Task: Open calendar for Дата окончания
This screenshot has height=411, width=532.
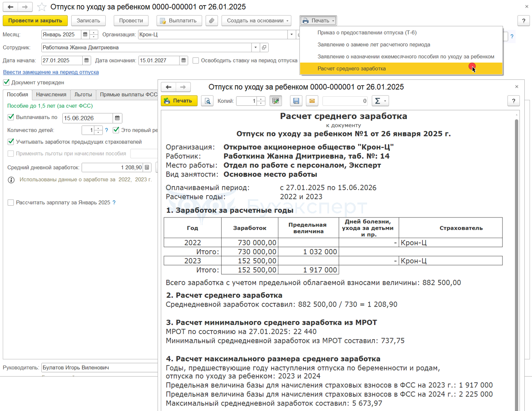Action: pos(184,60)
